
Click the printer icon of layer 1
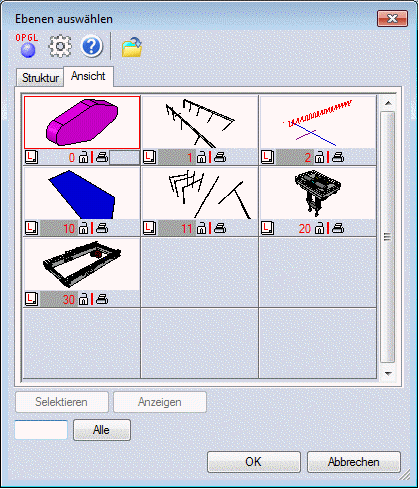pos(220,157)
